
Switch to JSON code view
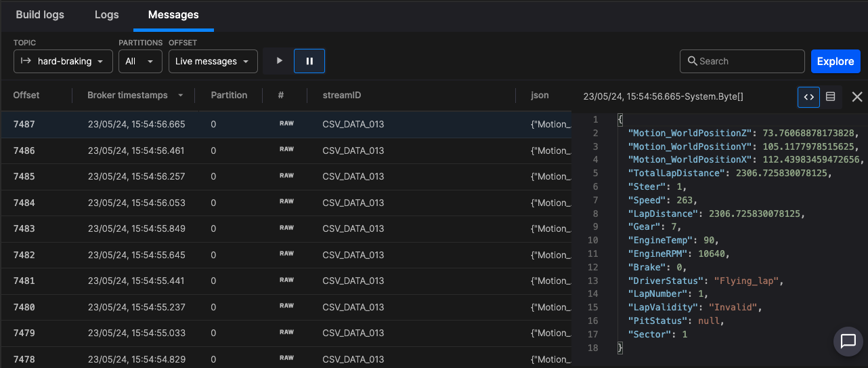[808, 97]
